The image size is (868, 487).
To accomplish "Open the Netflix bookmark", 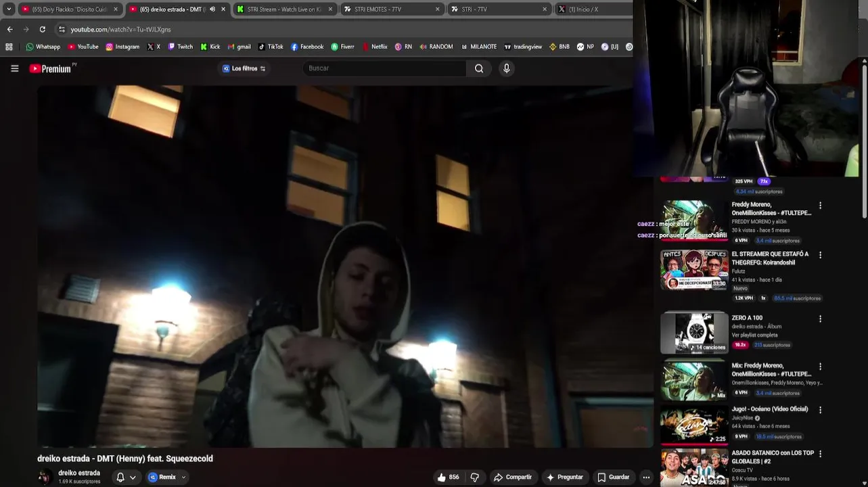I will pyautogui.click(x=375, y=47).
